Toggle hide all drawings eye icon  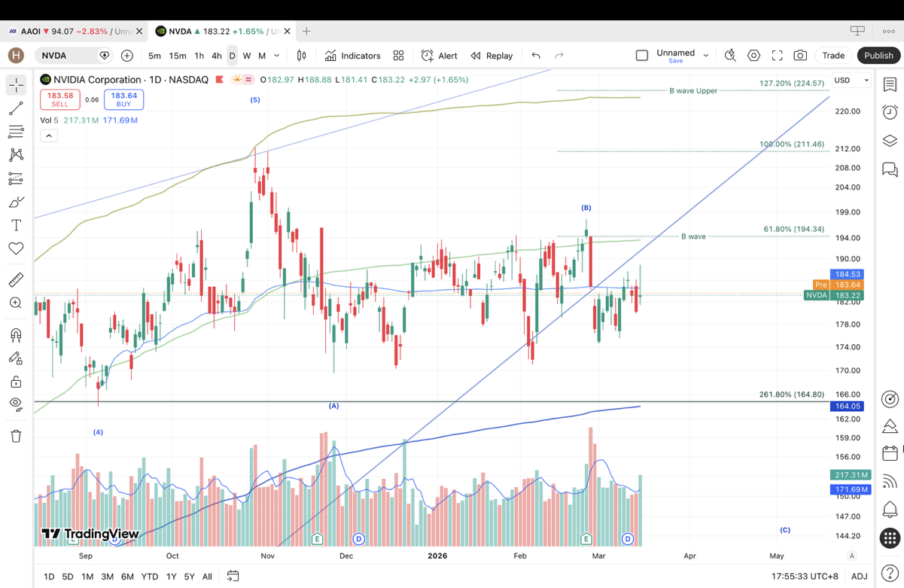(x=16, y=404)
